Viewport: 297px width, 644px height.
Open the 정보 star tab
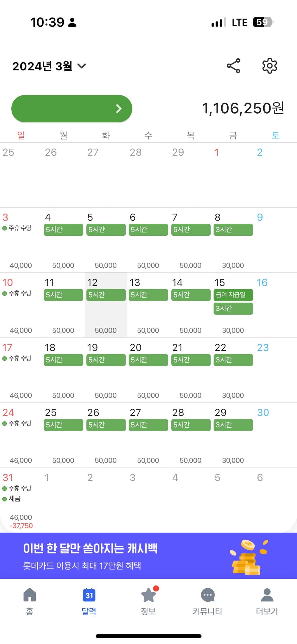[x=148, y=601]
